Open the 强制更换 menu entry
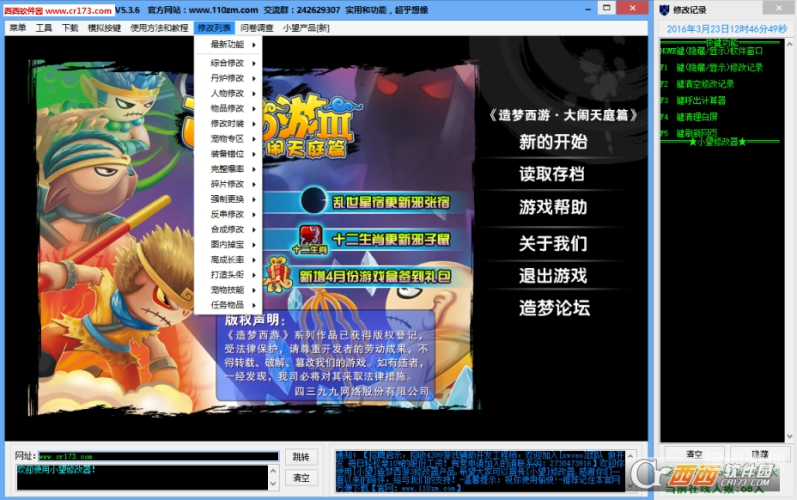The width and height of the screenshot is (797, 500). pyautogui.click(x=228, y=199)
